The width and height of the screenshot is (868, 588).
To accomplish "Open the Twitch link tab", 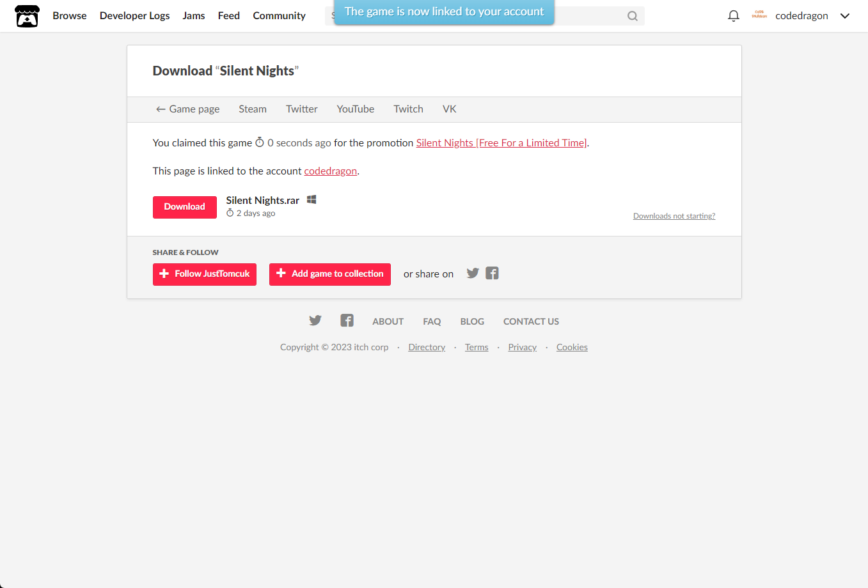I will tap(409, 109).
